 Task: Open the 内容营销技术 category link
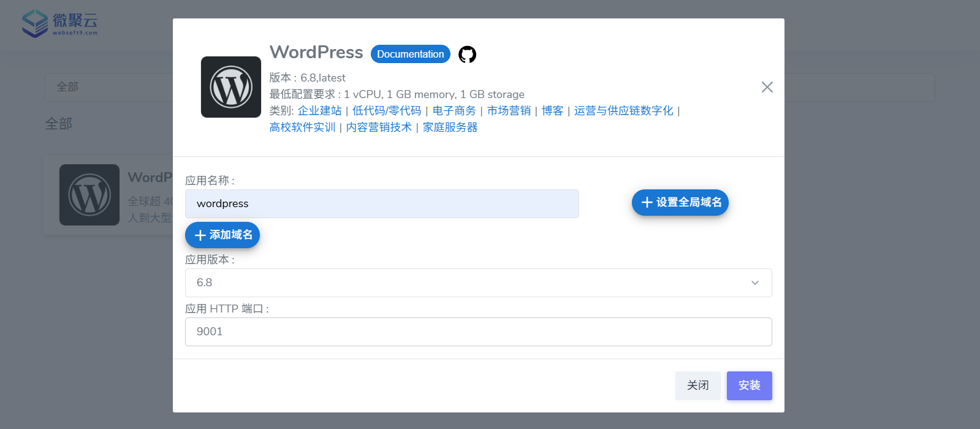(x=379, y=127)
